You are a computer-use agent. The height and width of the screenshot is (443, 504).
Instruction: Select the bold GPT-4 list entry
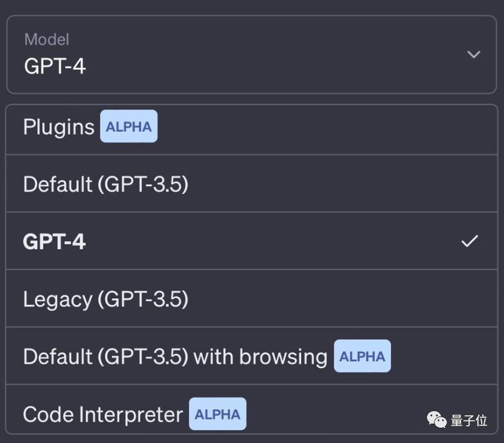point(55,242)
